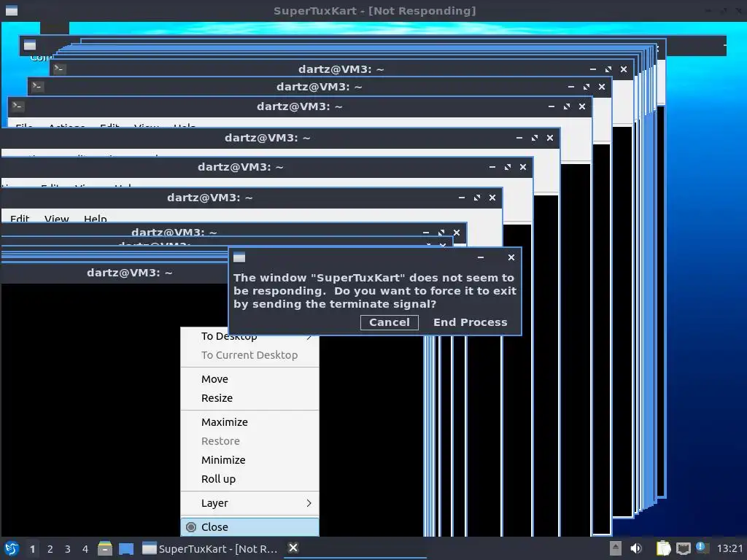Image resolution: width=747 pixels, height=560 pixels.
Task: Switch to desktop 4 in pager
Action: tap(85, 549)
